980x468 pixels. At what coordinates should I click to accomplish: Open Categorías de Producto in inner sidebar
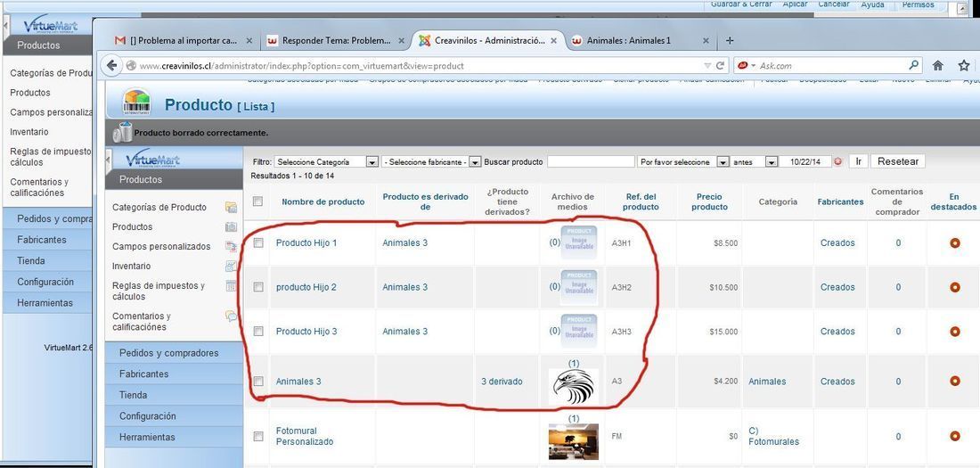159,207
